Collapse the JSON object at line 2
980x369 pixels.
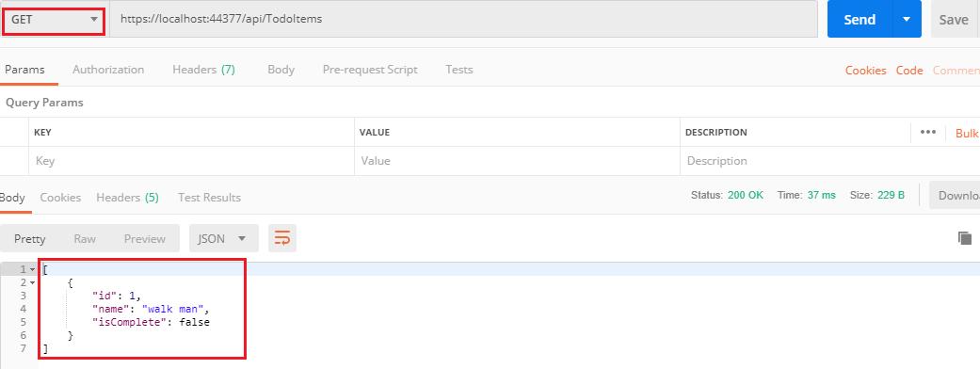33,282
